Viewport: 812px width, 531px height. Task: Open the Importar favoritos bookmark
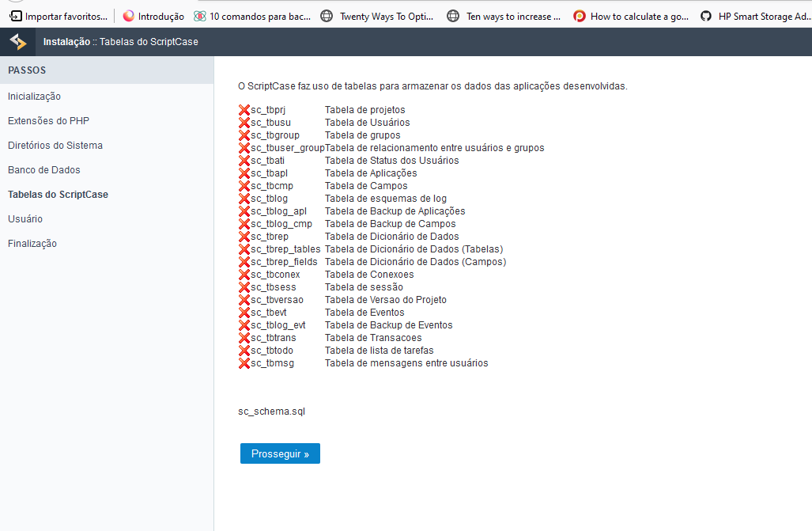click(59, 16)
